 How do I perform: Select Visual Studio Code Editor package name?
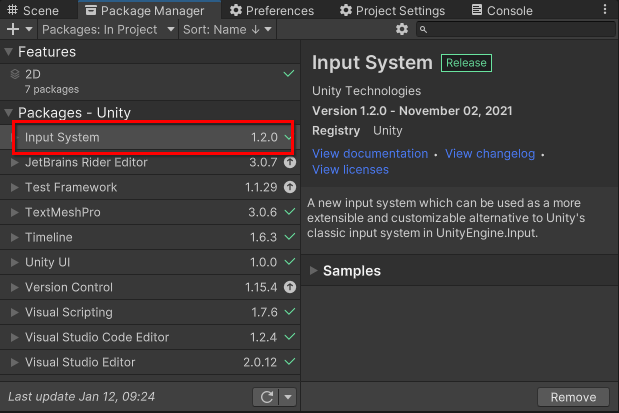(97, 337)
